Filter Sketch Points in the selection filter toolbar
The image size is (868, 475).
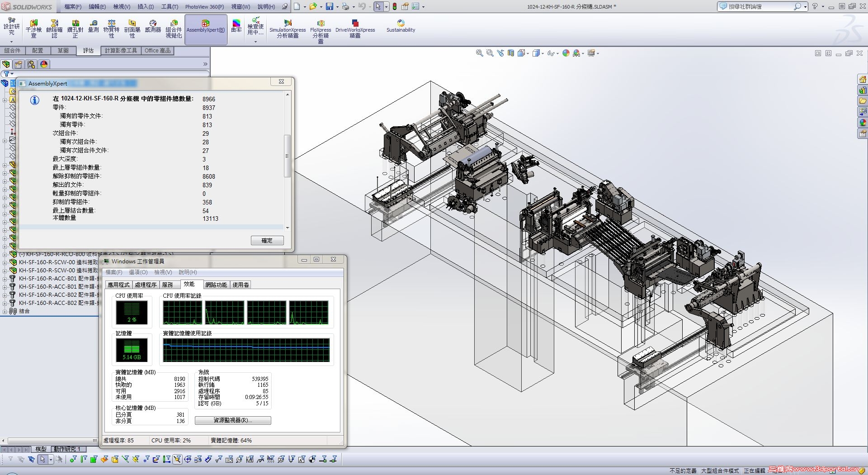coord(145,460)
